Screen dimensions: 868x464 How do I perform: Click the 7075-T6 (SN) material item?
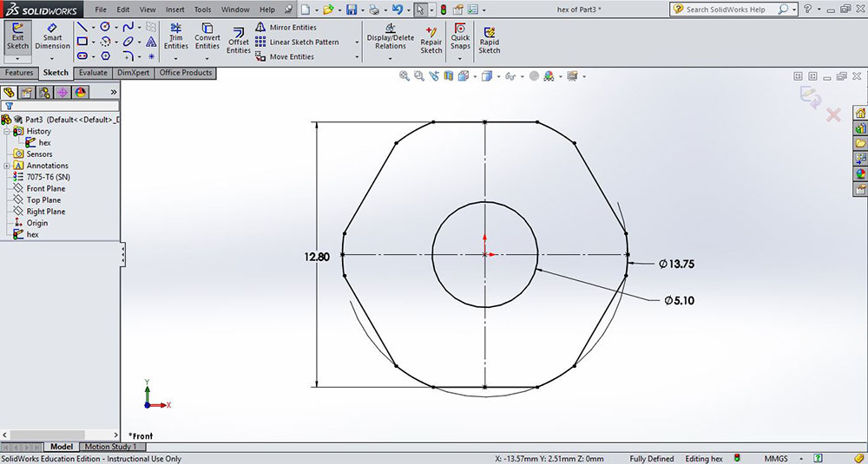click(48, 177)
